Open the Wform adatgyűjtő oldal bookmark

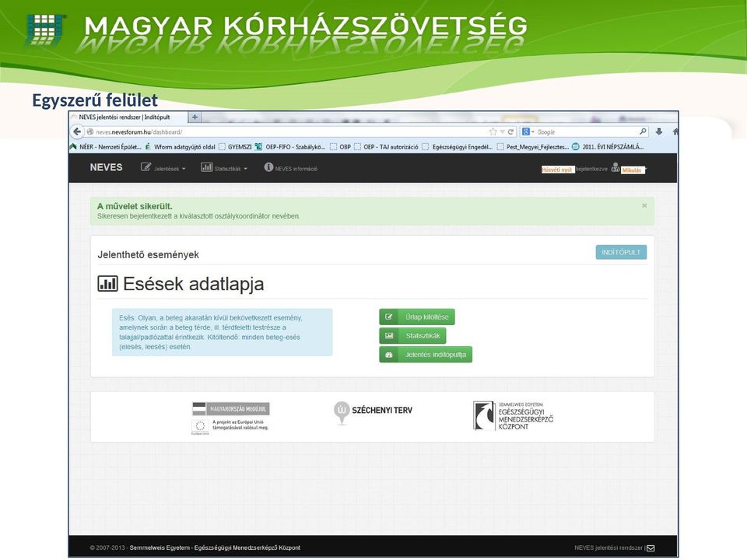pos(181,147)
